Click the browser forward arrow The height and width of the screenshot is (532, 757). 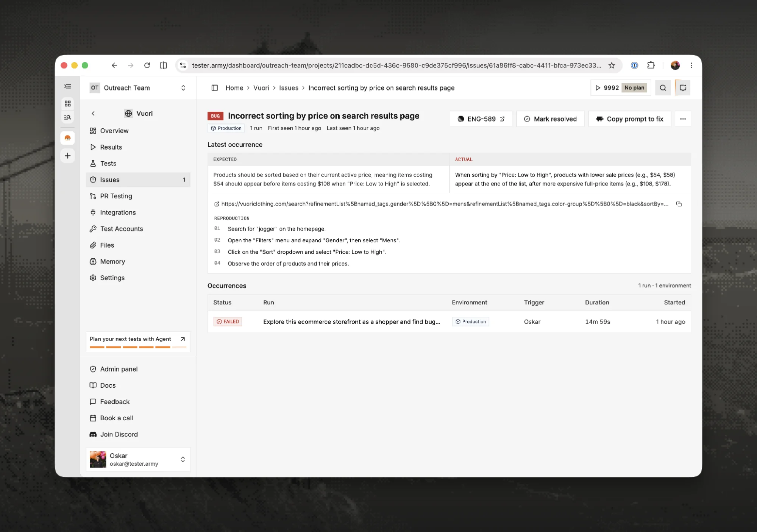coord(131,66)
